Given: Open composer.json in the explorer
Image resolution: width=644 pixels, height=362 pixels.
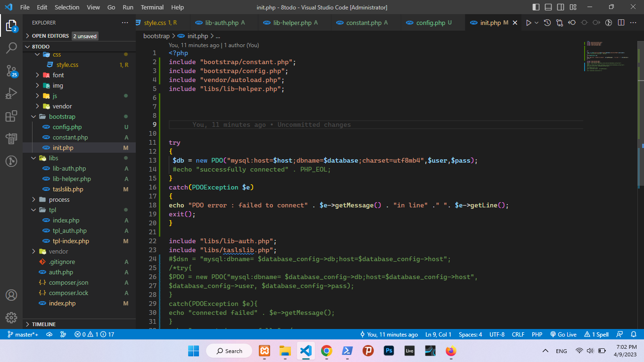Looking at the screenshot, I should (x=79, y=282).
